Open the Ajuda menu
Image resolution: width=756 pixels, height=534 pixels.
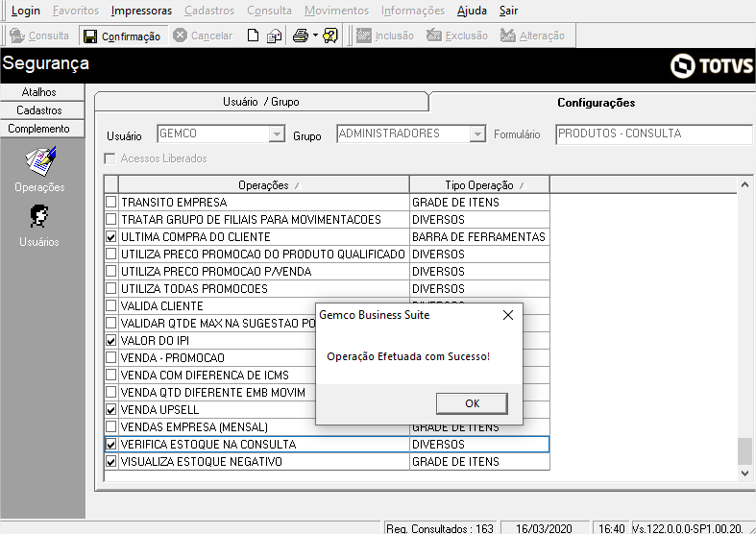tap(472, 11)
